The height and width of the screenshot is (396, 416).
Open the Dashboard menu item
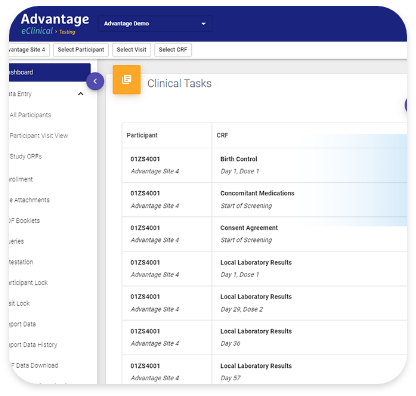pos(50,72)
